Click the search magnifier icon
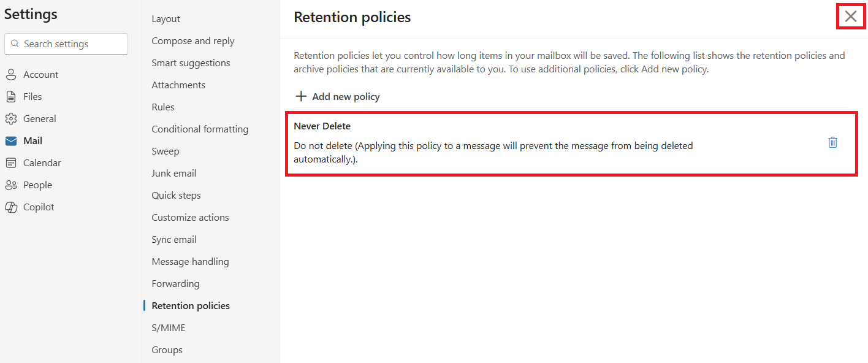This screenshot has height=363, width=868. coord(15,44)
